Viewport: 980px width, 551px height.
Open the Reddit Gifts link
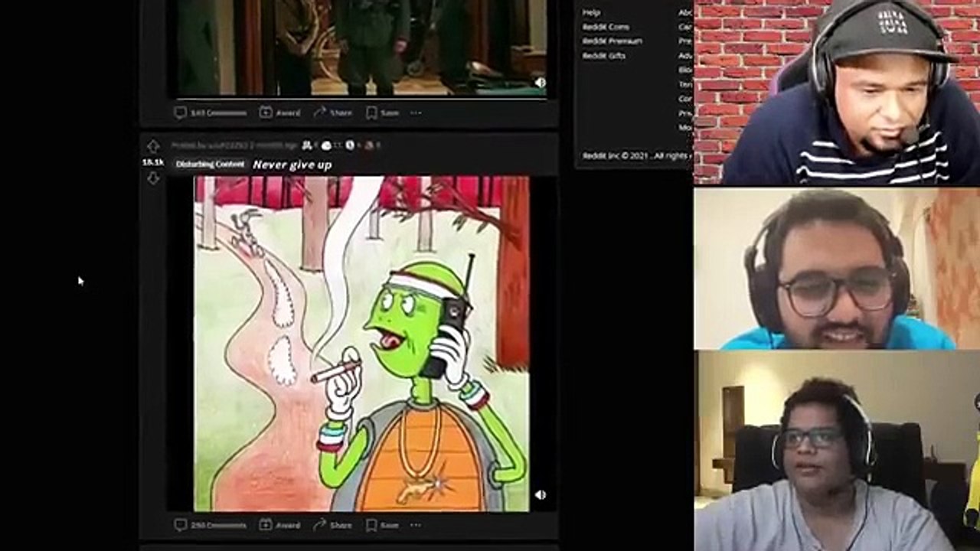[603, 55]
